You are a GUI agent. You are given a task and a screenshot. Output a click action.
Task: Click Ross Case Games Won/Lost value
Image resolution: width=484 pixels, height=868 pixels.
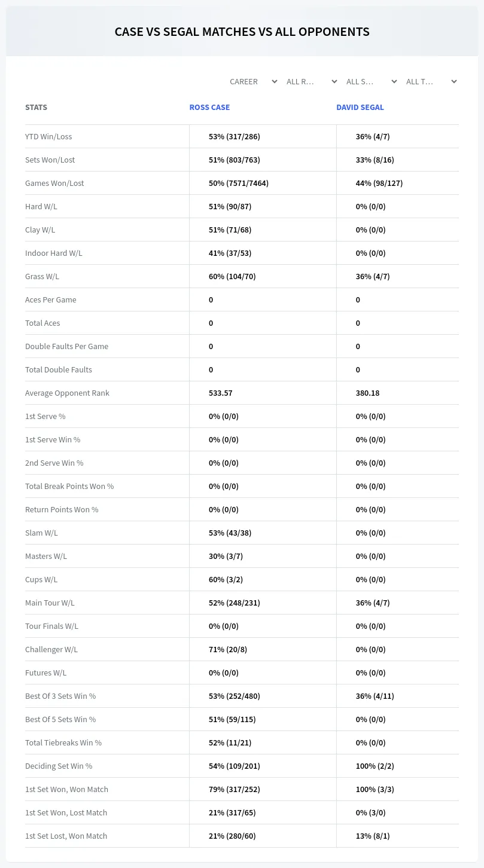click(239, 183)
